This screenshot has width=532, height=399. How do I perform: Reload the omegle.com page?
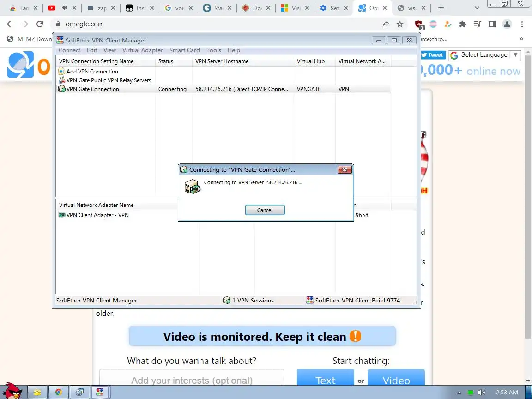tap(40, 24)
